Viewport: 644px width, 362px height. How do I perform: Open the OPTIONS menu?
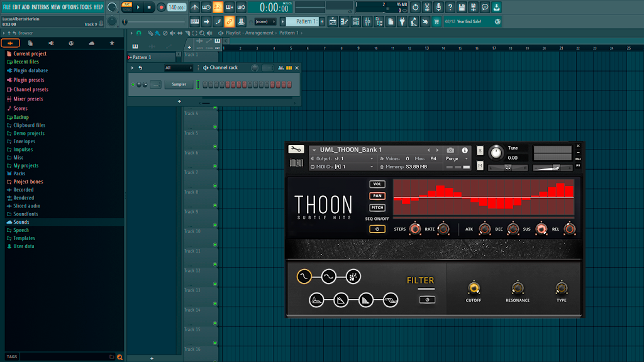[x=70, y=7]
